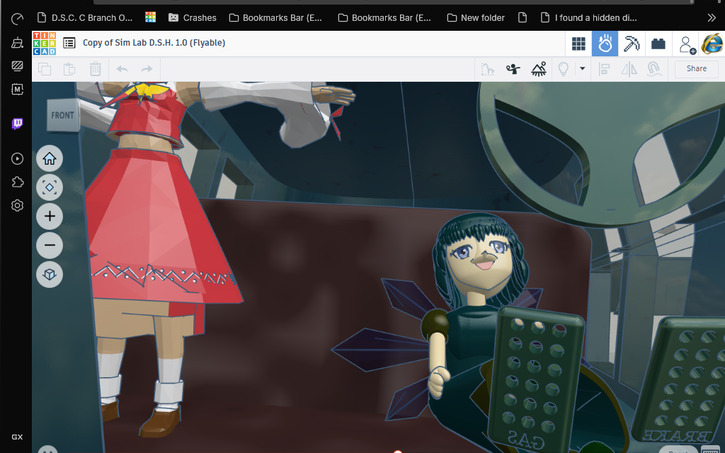This screenshot has height=453, width=725.
Task: Zoom out with the minus button
Action: click(49, 245)
